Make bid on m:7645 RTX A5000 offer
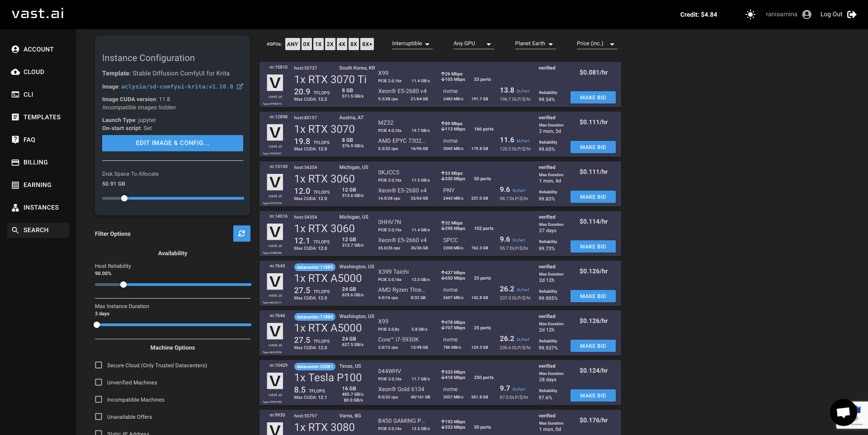The height and width of the screenshot is (435, 868). [x=593, y=296]
